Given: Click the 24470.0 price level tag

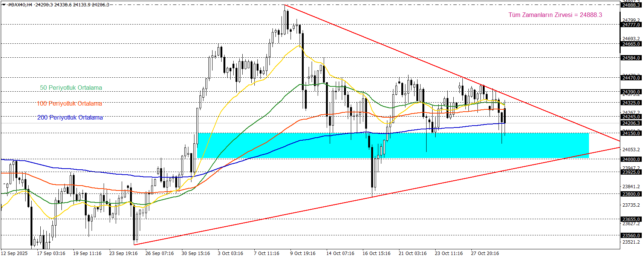Looking at the screenshot, I should pos(631,78).
